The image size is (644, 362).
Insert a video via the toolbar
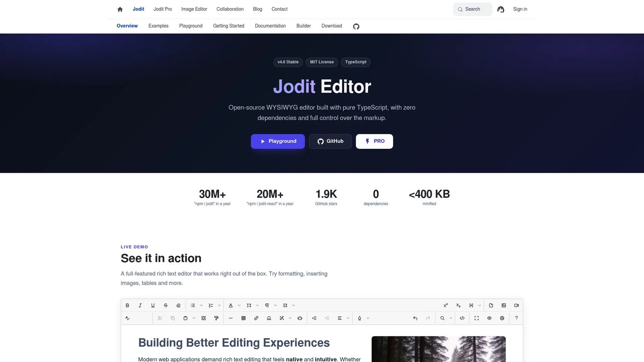pos(516,305)
